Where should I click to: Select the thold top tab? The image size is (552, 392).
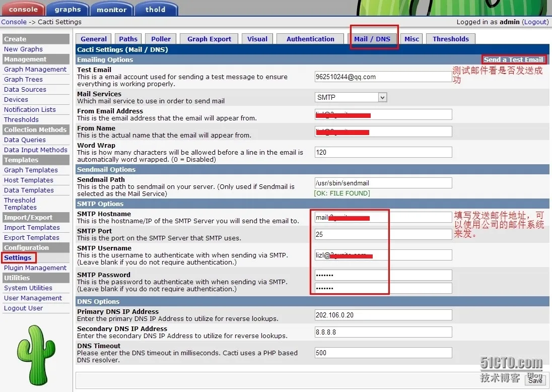click(x=156, y=9)
